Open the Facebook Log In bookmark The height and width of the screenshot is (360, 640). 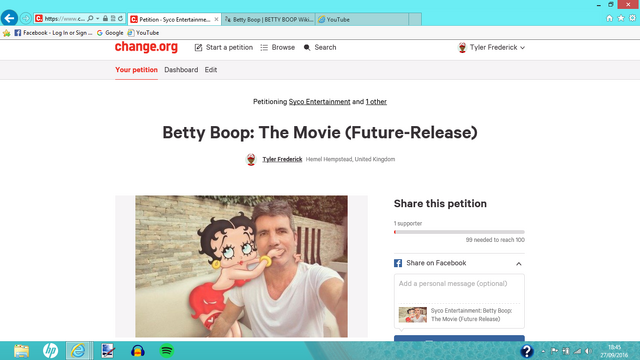pos(53,33)
